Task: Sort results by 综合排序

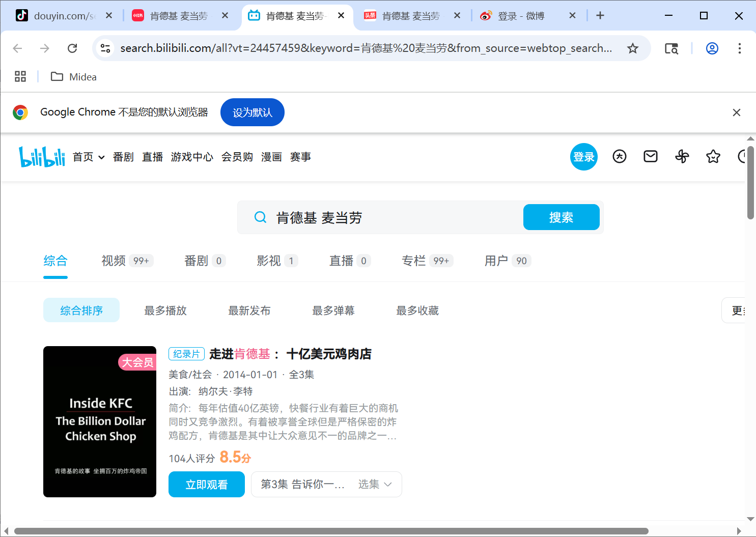Action: pos(81,310)
